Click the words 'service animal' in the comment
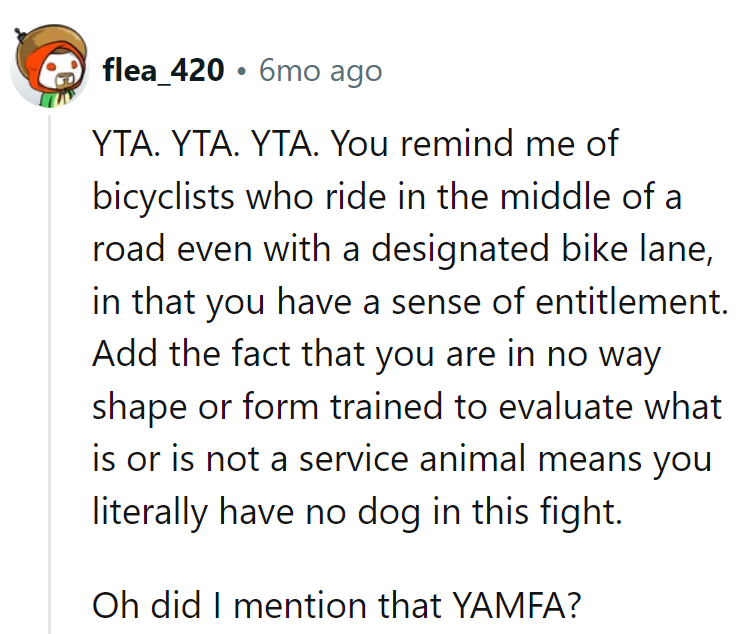This screenshot has height=634, width=750. pyautogui.click(x=412, y=458)
